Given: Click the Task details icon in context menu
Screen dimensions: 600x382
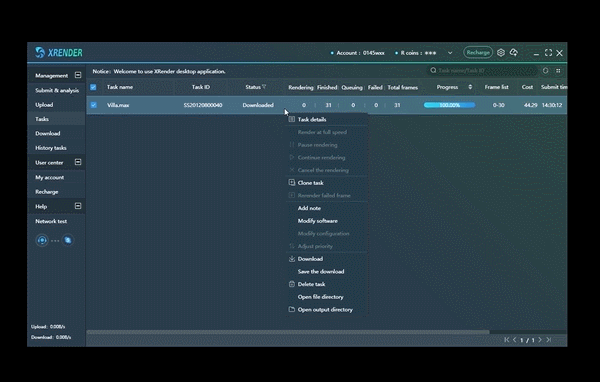Looking at the screenshot, I should click(x=292, y=119).
